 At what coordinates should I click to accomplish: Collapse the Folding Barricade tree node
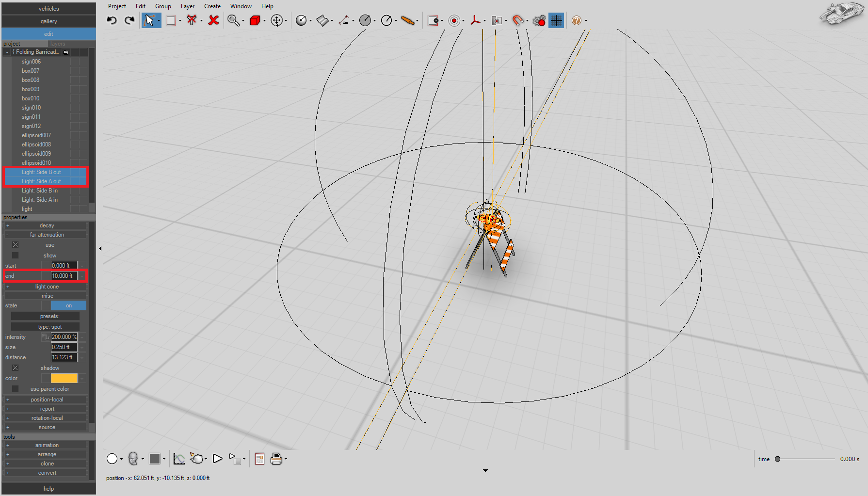7,52
